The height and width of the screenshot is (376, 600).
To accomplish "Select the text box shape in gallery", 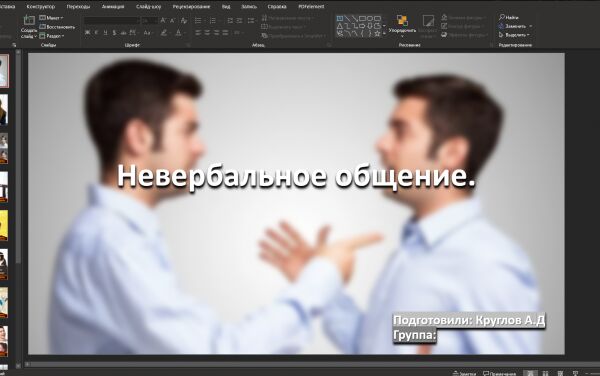I will (340, 18).
